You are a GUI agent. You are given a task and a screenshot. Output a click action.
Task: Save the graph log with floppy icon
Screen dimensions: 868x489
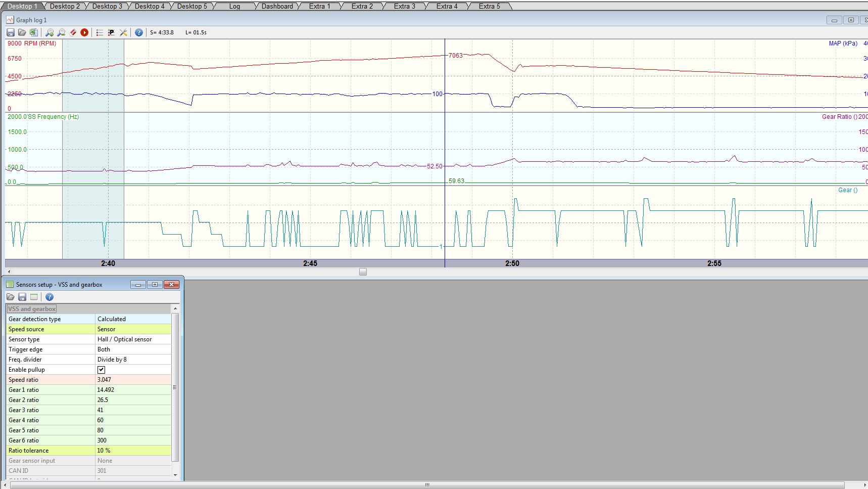point(10,32)
